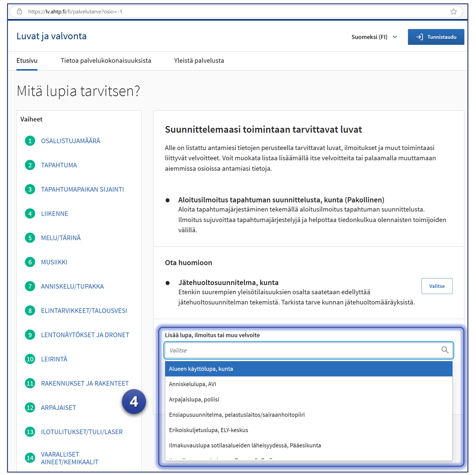Switch to Tietoa palvelukokonaisuuksista tab

106,60
